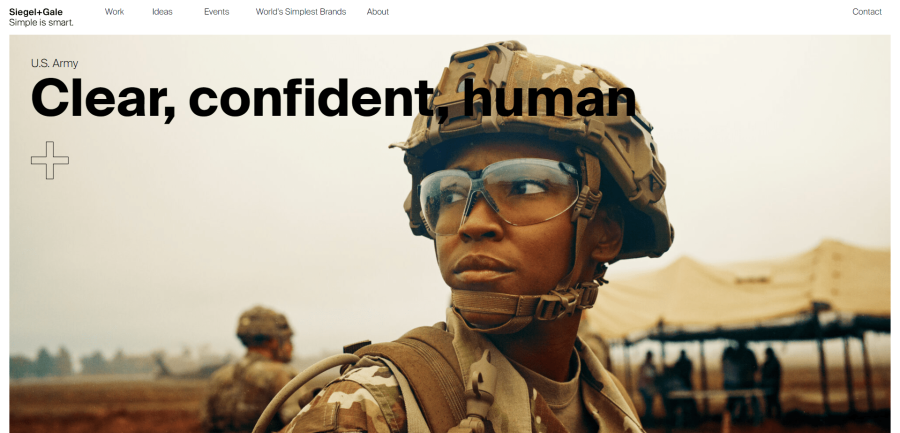
Task: Navigate to the About page
Action: [378, 11]
